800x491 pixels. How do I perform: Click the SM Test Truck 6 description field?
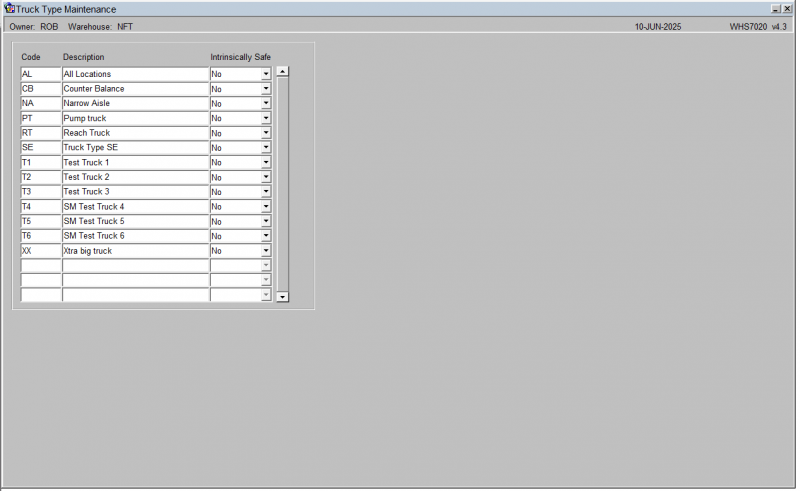tap(135, 236)
